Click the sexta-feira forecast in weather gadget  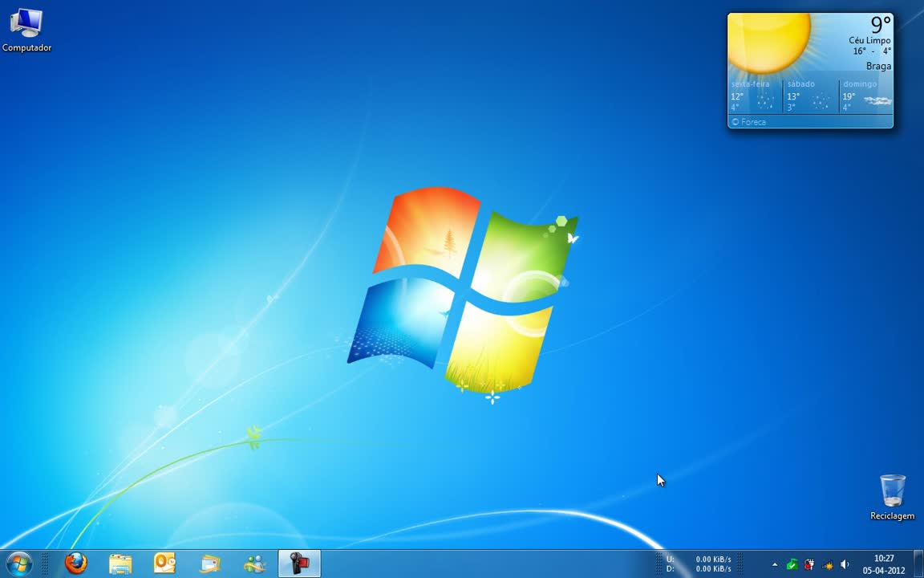pyautogui.click(x=756, y=96)
